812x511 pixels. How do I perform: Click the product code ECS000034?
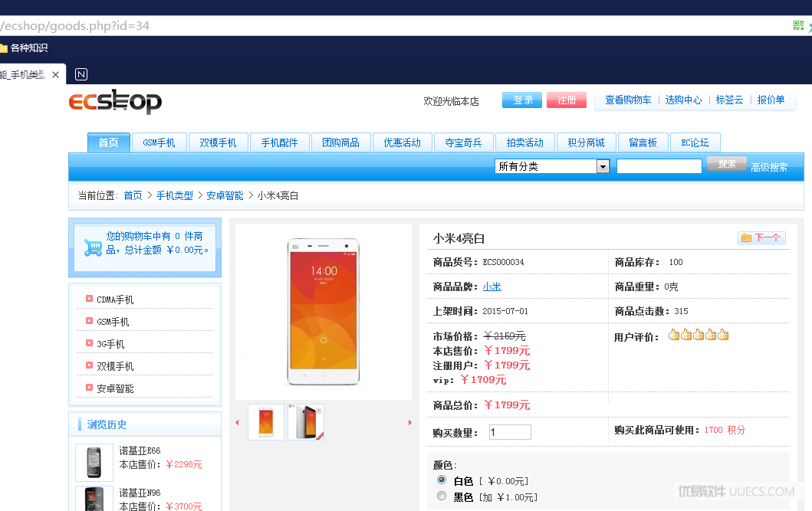tap(503, 262)
